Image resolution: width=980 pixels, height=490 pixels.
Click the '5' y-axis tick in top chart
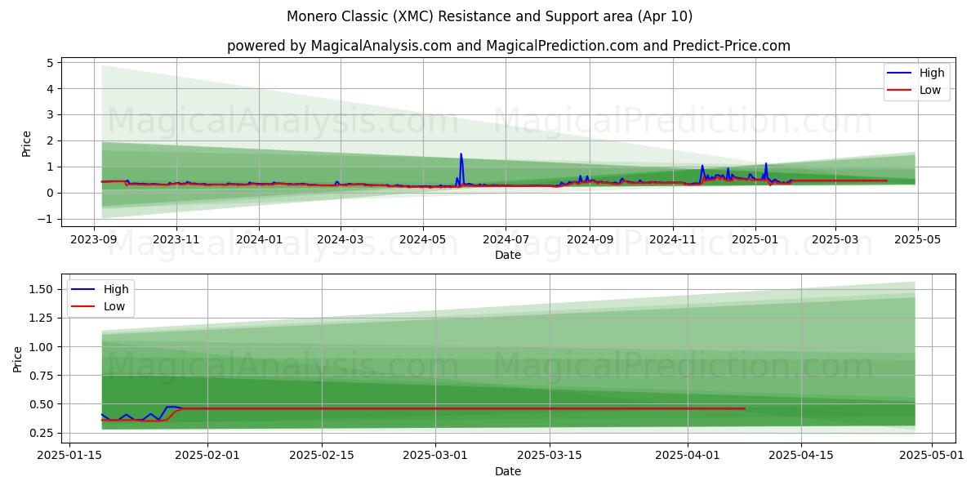coord(49,63)
